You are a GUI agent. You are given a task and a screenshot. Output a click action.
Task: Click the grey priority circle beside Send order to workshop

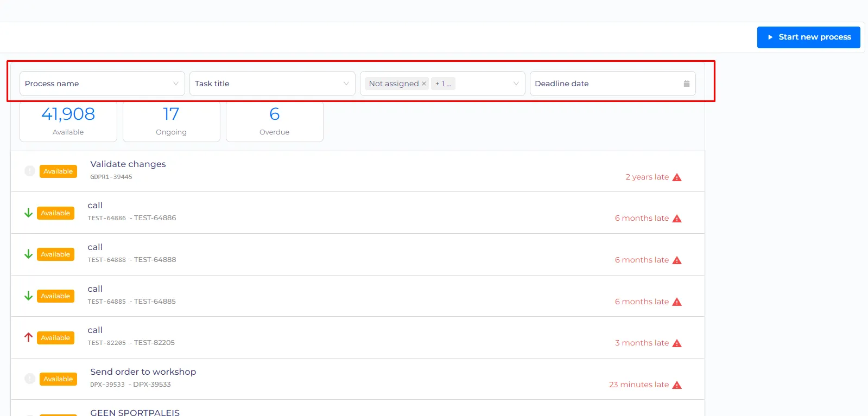tap(30, 379)
